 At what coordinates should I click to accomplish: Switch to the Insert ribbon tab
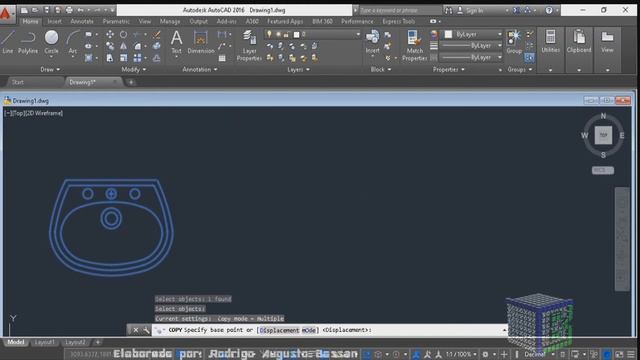click(x=54, y=21)
